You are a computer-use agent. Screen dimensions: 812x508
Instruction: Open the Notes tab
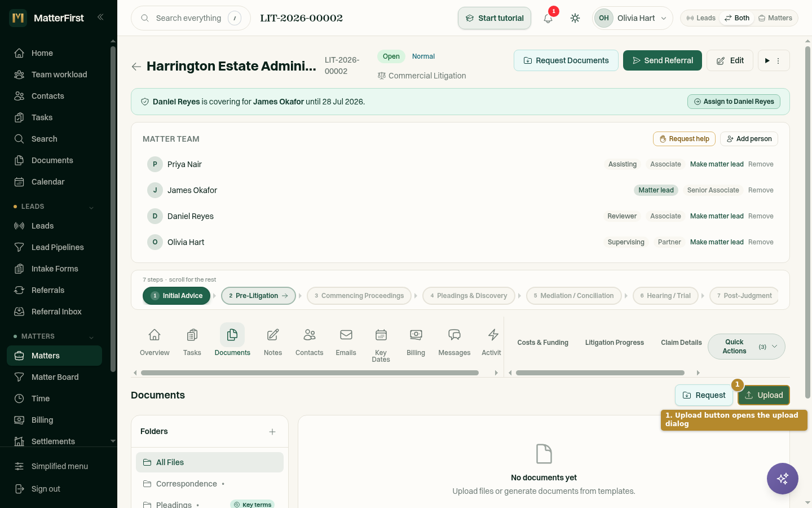273,342
